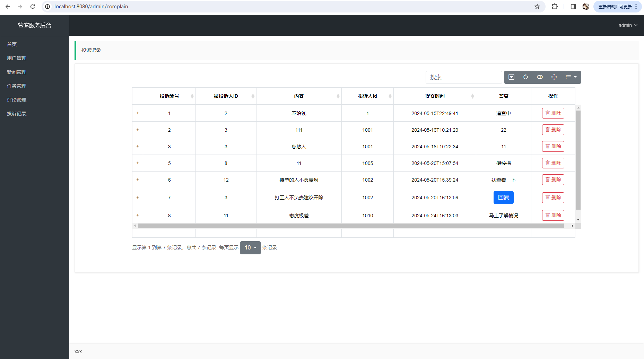This screenshot has height=359, width=644.
Task: Delete the 不给钱 complaint
Action: (553, 113)
